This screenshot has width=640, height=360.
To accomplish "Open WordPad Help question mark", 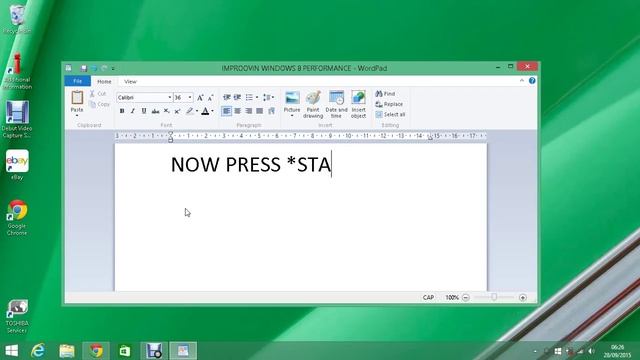I will coord(532,81).
